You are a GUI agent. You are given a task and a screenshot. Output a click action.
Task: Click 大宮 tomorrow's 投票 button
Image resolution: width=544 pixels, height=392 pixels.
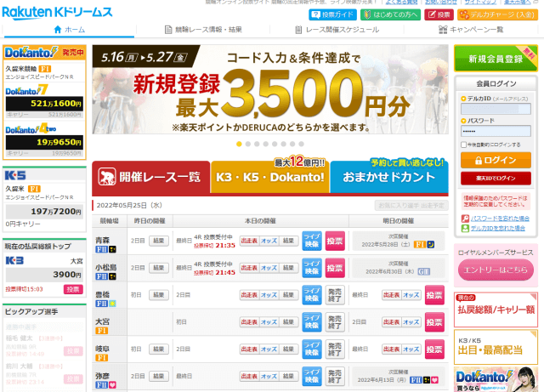click(x=434, y=322)
